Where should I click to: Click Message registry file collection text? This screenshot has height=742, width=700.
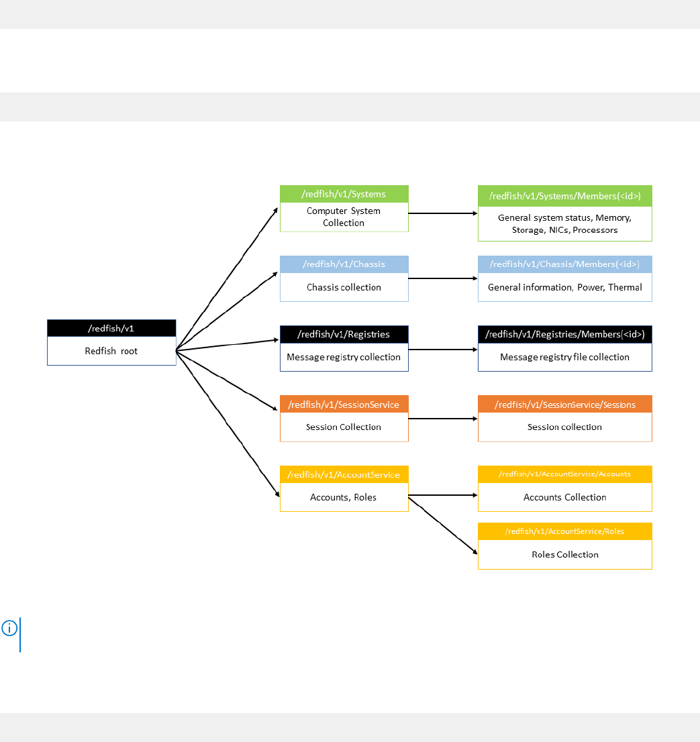pyautogui.click(x=564, y=358)
